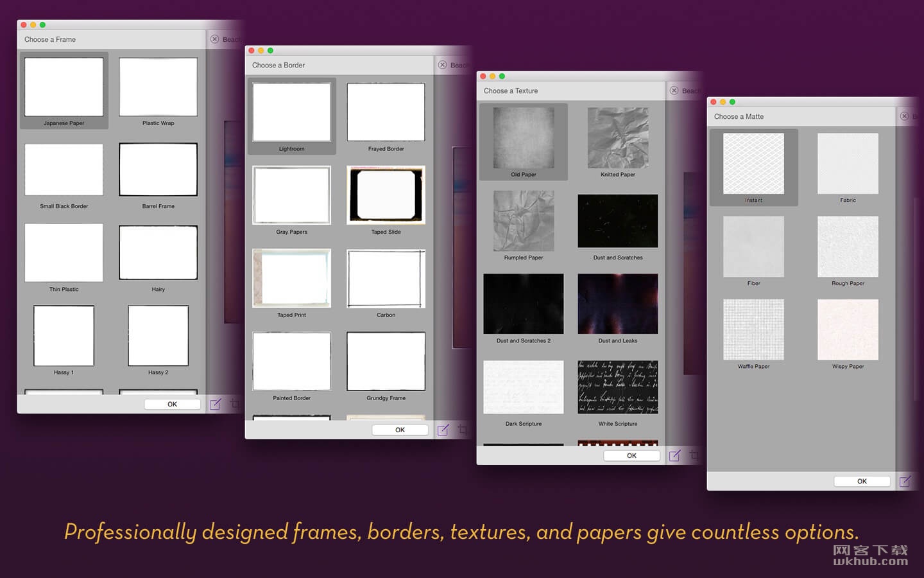This screenshot has width=924, height=578.
Task: Choose the Thin Plastic frame
Action: (64, 252)
